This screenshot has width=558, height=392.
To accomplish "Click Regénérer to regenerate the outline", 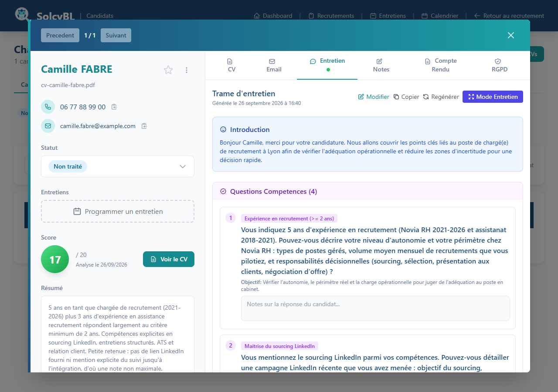I will click(441, 97).
